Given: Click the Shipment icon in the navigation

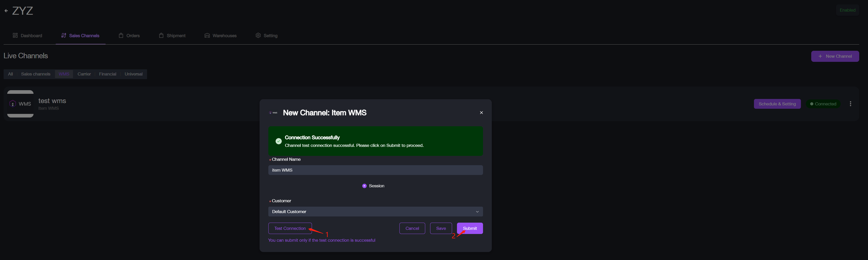Looking at the screenshot, I should click(161, 35).
